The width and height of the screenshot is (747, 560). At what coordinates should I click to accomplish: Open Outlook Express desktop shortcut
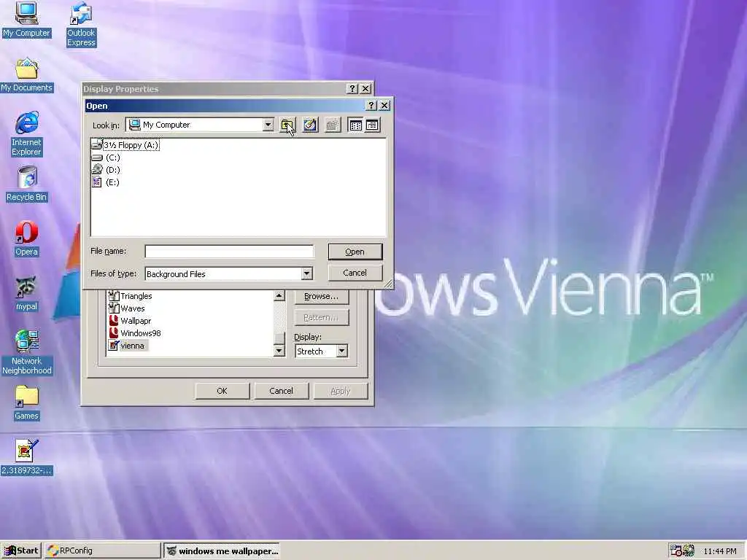(x=81, y=24)
